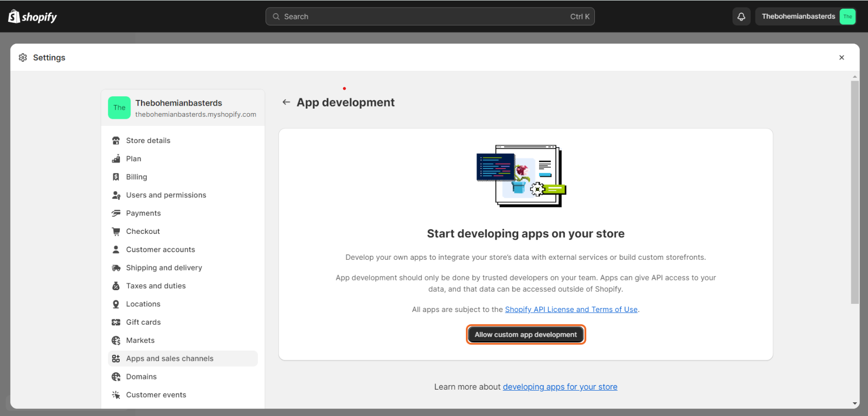Select Apps and sales channels

[183, 359]
